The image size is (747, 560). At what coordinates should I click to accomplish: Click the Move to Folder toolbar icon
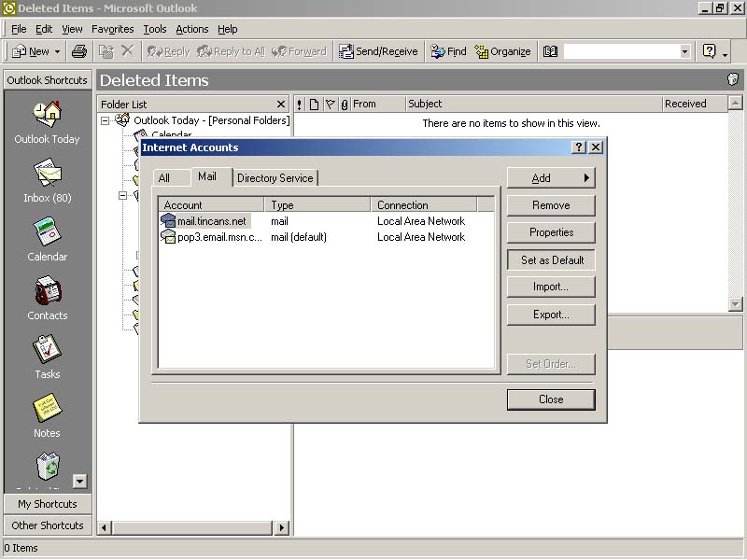point(106,51)
